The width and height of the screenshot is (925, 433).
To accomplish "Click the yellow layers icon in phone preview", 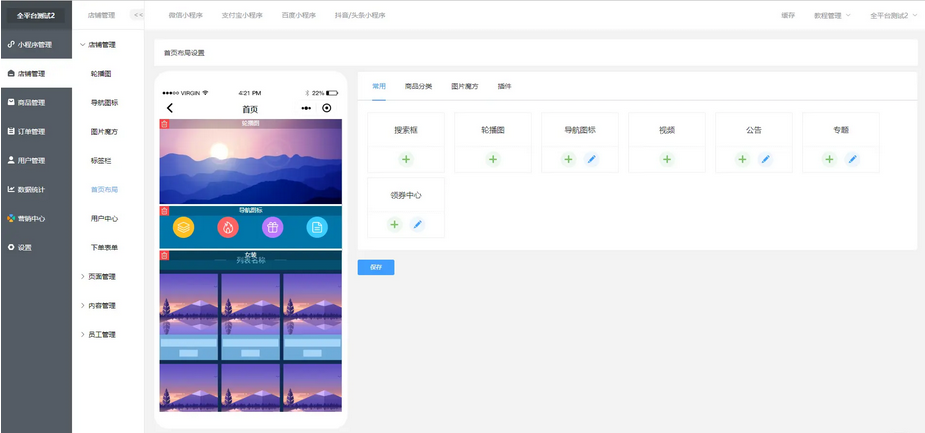I will coord(184,228).
